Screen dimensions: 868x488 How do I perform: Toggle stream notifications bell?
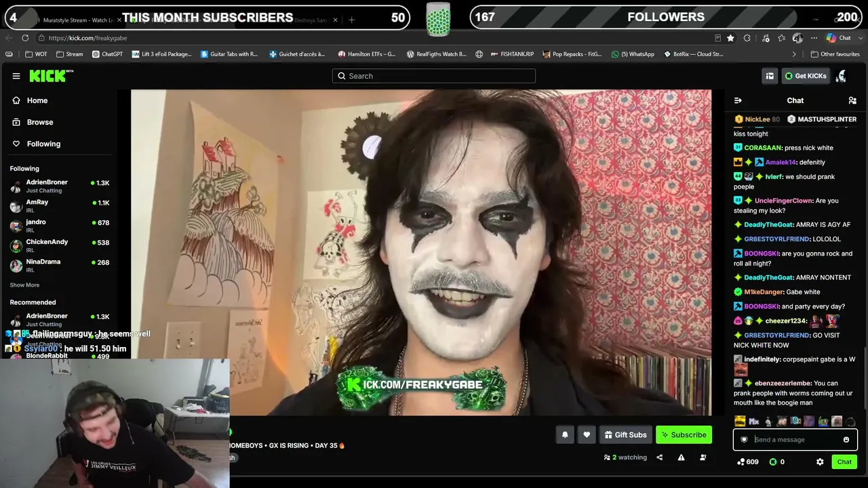point(565,434)
